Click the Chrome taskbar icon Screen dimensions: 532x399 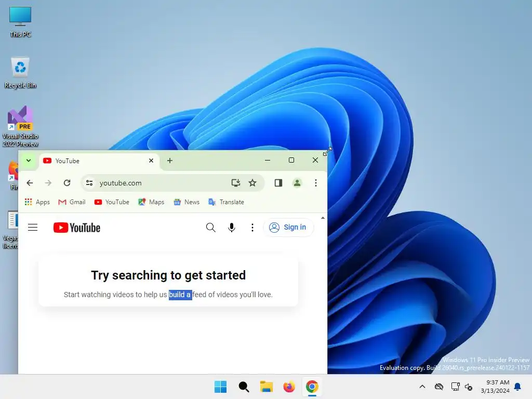[312, 387]
